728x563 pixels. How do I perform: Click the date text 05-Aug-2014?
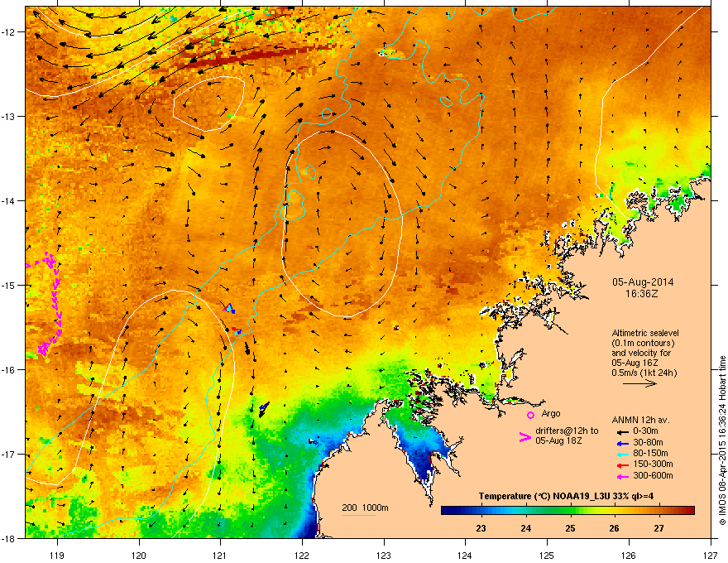pyautogui.click(x=643, y=282)
